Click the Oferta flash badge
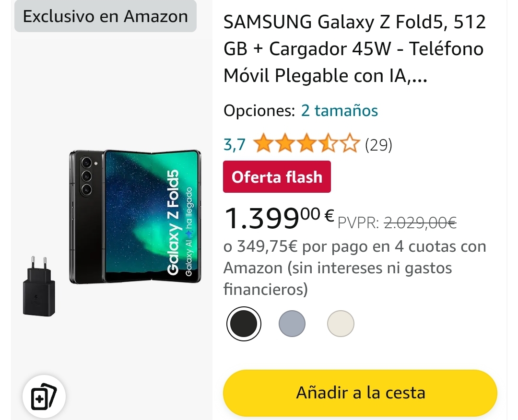The image size is (518, 420). [x=277, y=176]
